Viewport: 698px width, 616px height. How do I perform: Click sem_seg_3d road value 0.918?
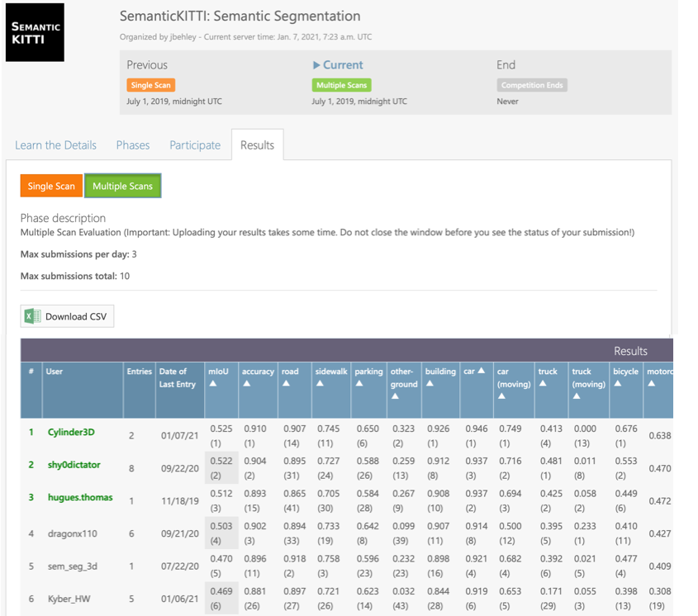pyautogui.click(x=295, y=558)
